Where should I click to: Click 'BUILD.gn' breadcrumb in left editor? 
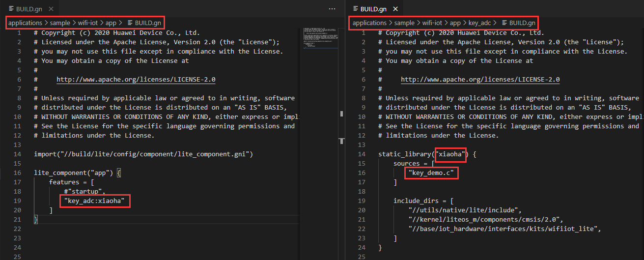point(148,23)
